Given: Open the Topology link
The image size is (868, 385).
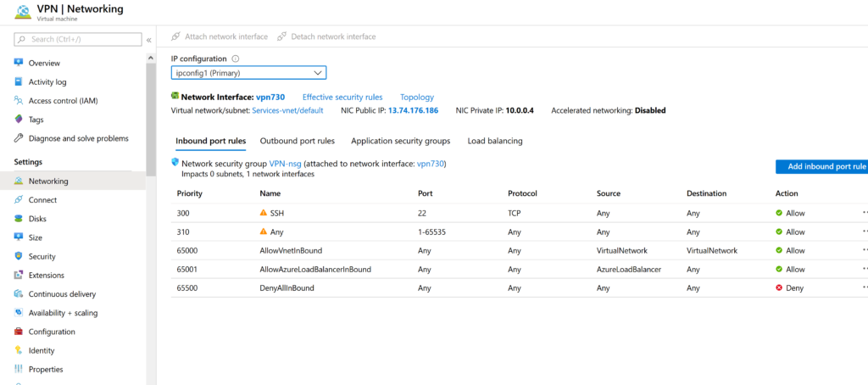Looking at the screenshot, I should point(417,97).
